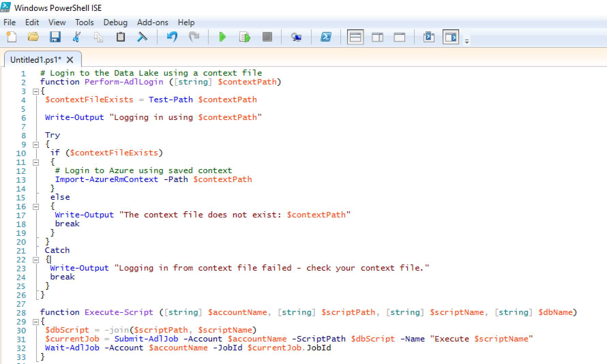This screenshot has height=364, width=607.
Task: Click the Import-AzureRmContext cmdlet
Action: (x=107, y=179)
